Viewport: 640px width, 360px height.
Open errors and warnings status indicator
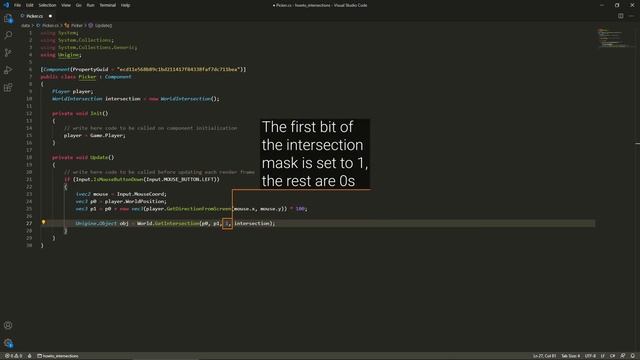point(14,356)
